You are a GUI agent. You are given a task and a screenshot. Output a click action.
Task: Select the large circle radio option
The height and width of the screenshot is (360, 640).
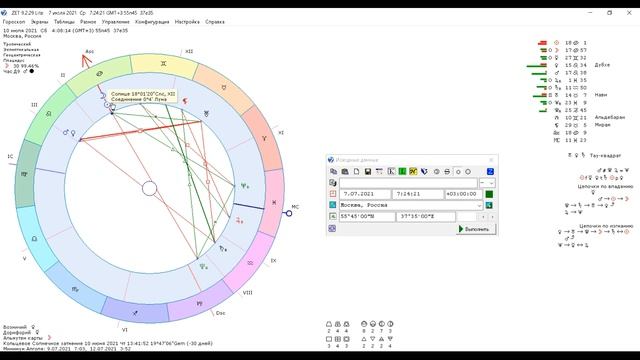(468, 172)
